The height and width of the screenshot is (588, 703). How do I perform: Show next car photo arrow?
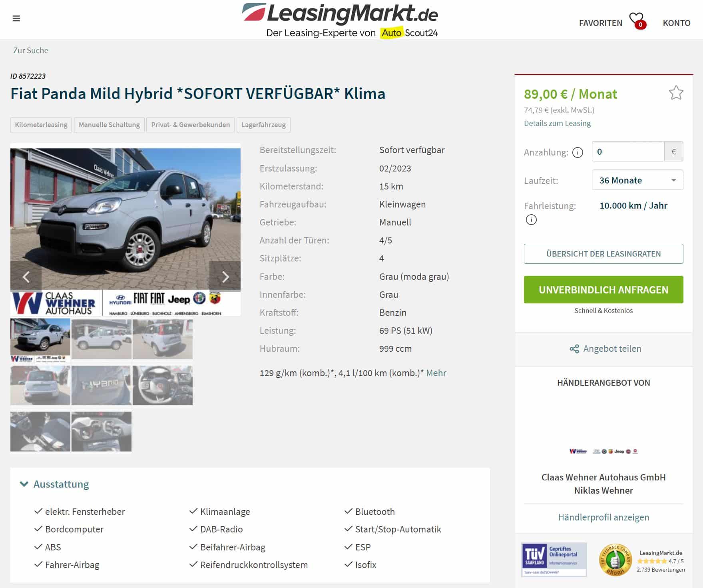click(225, 276)
